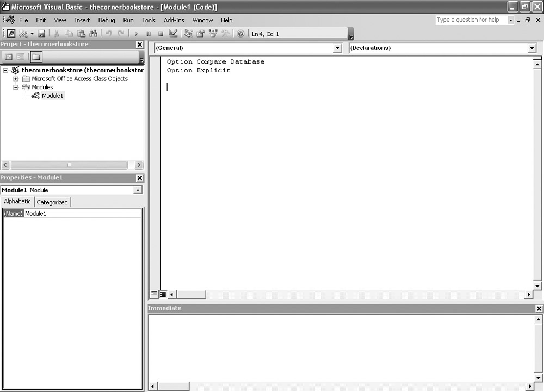
Task: Switch to the Categorized properties tab
Action: (52, 202)
